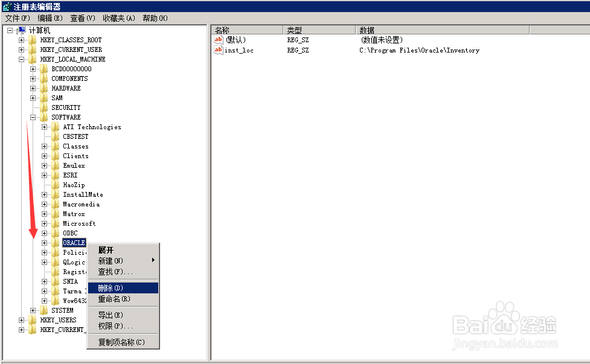The height and width of the screenshot is (364, 590).
Task: Click the ab string icon beside inst_loc
Action: [218, 50]
